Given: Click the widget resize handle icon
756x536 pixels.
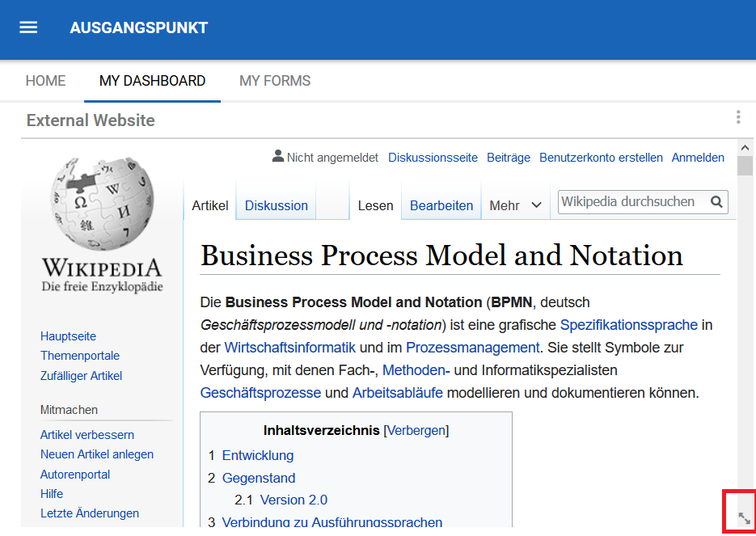Looking at the screenshot, I should pyautogui.click(x=745, y=518).
